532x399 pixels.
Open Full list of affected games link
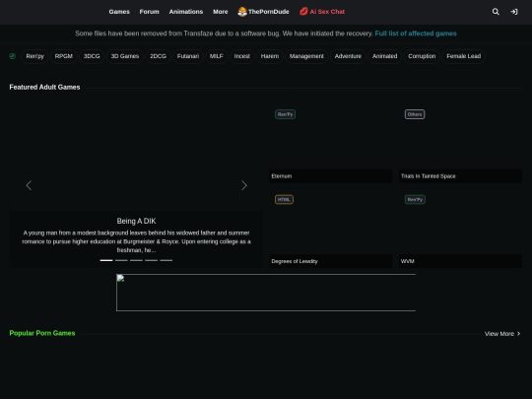coord(416,33)
